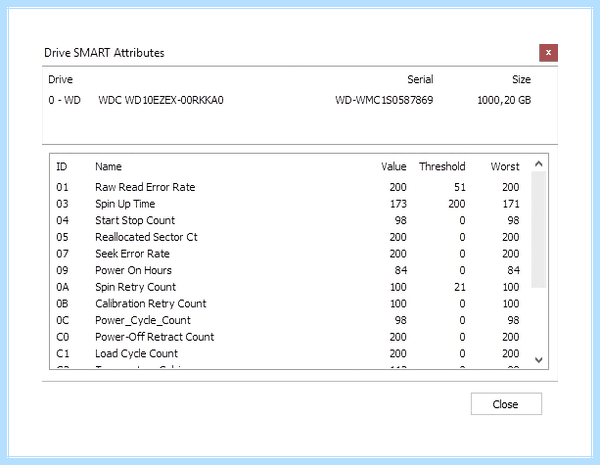600x465 pixels.
Task: Select the Power-Off Retract Count row
Action: (288, 337)
